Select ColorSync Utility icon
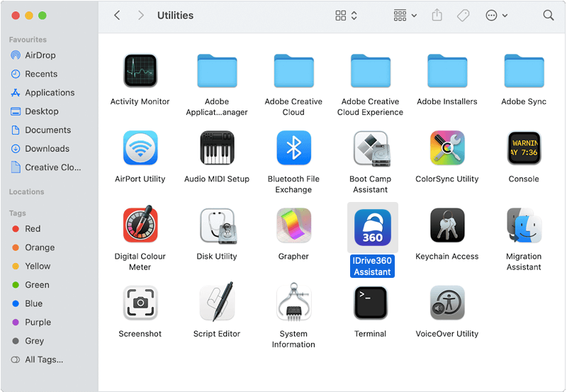The image size is (567, 392). [x=447, y=148]
